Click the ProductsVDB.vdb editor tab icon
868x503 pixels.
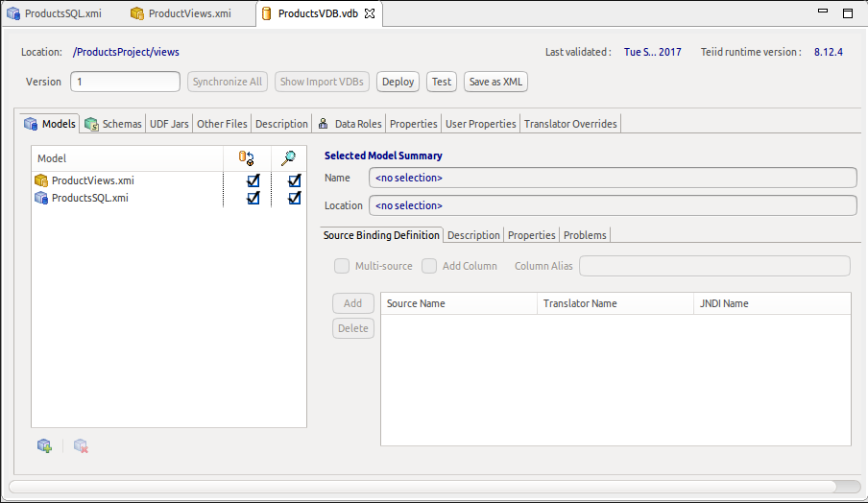(266, 13)
